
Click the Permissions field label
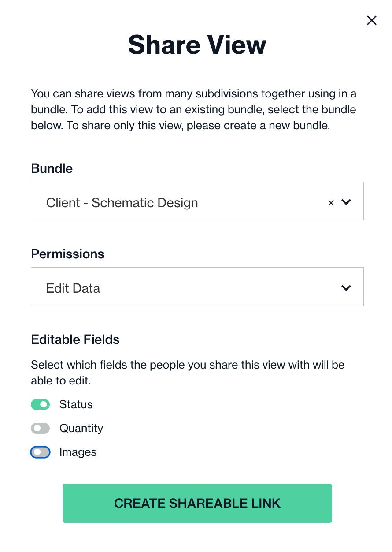[x=67, y=254]
